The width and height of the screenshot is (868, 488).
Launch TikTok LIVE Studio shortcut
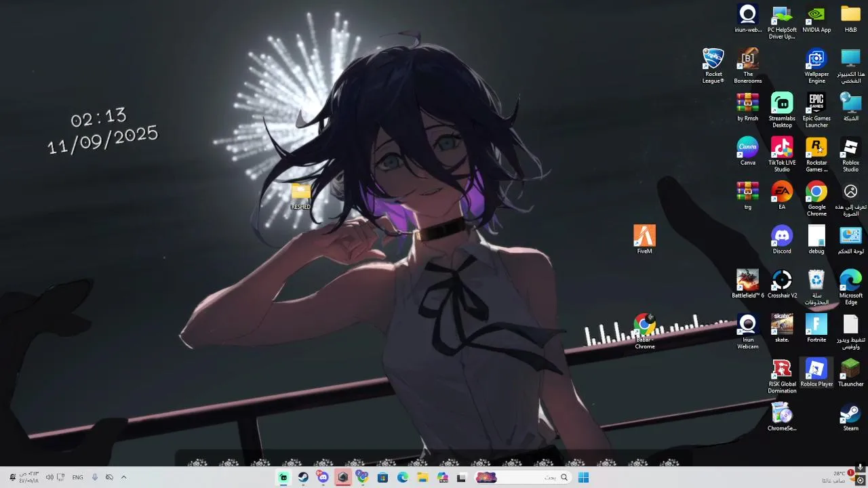point(782,155)
